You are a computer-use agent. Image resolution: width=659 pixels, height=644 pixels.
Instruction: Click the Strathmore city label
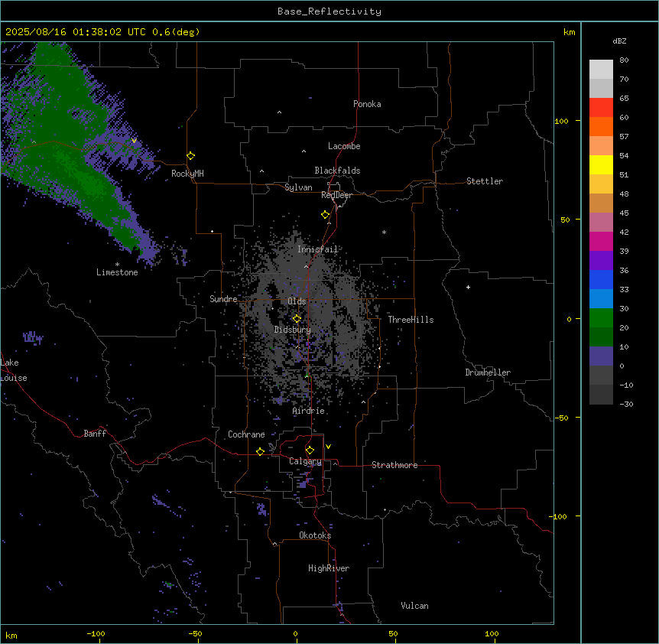[x=394, y=465]
